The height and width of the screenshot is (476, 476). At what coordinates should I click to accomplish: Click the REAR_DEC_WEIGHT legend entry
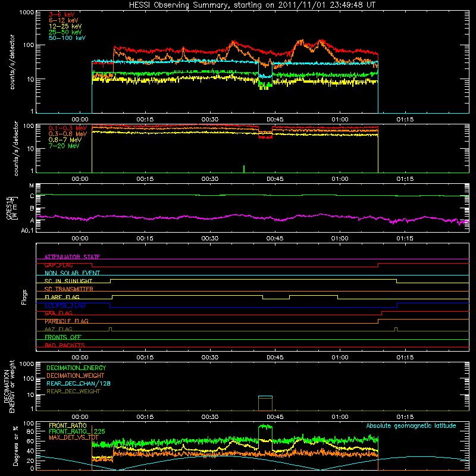tap(73, 392)
